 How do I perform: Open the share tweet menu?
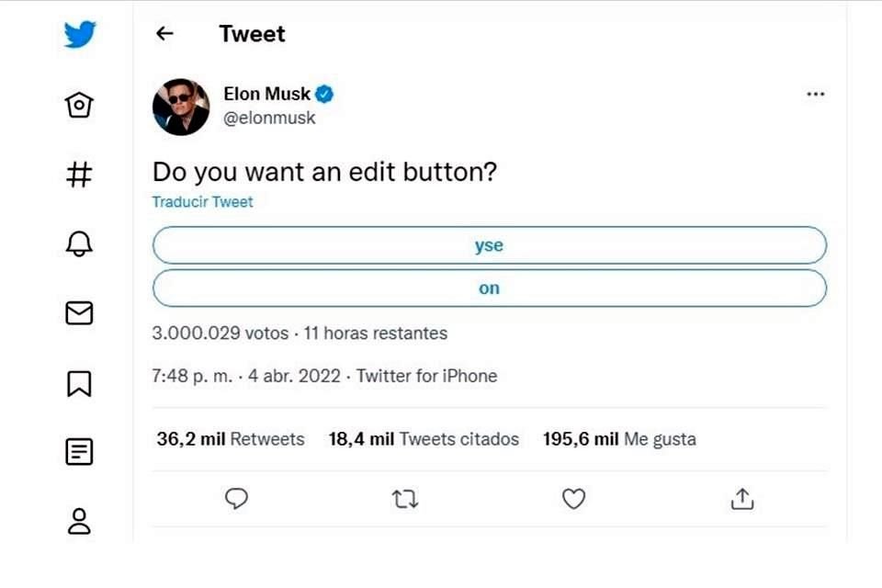pos(742,499)
